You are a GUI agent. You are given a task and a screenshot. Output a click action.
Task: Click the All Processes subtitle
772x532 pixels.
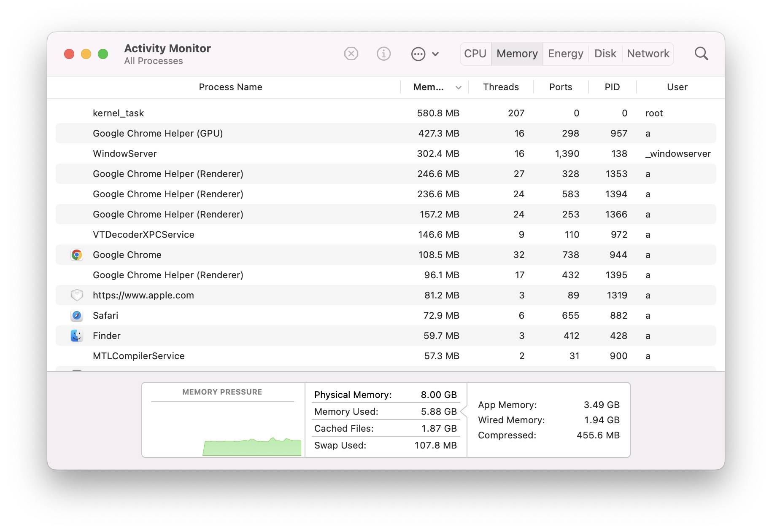coord(154,61)
